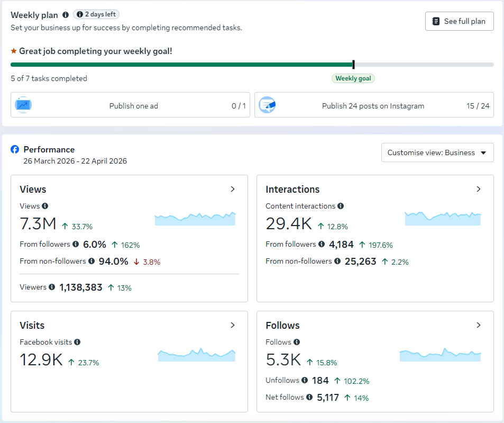504x423 pixels.
Task: Open Visits details via the chevron
Action: [x=233, y=325]
